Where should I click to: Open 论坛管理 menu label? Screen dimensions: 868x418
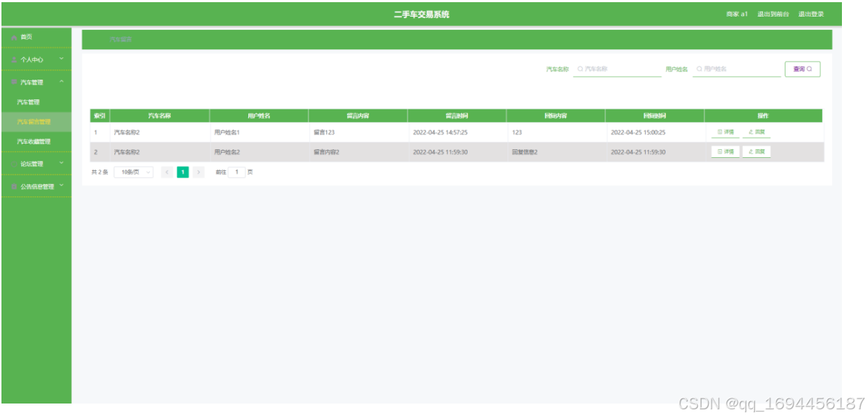[32, 164]
